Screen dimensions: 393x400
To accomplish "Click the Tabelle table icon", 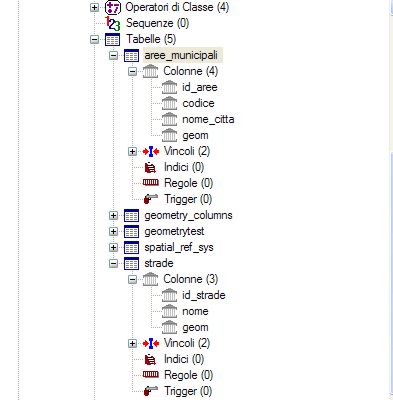I will (113, 39).
